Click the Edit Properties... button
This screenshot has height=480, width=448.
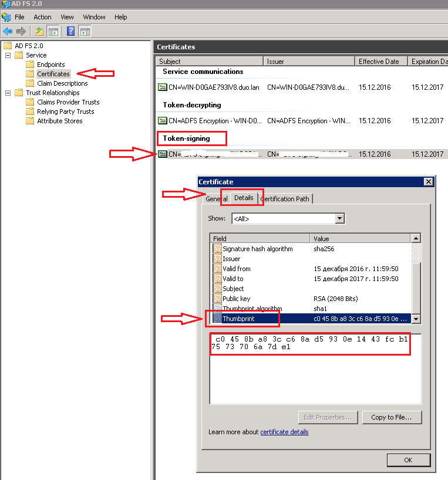tap(328, 417)
